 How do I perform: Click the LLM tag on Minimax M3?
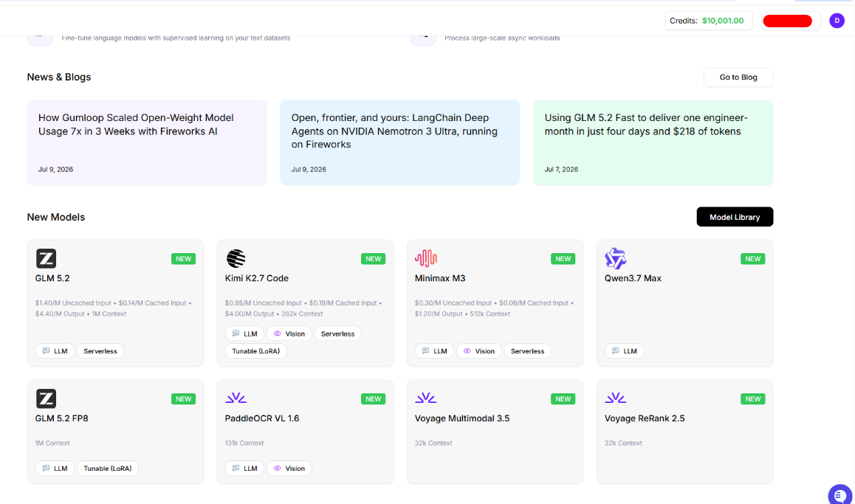[435, 351]
